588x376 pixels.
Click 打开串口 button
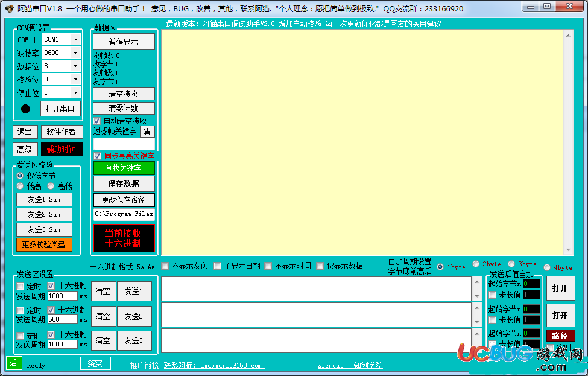click(x=60, y=109)
